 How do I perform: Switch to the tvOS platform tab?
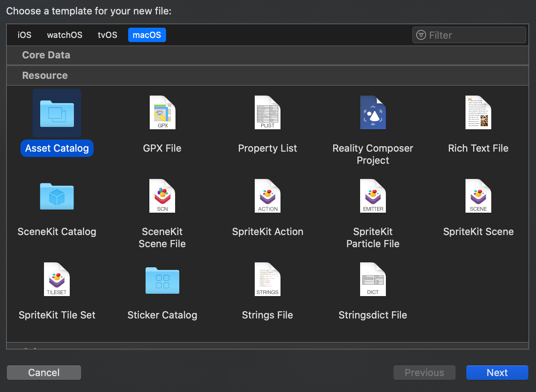point(107,35)
